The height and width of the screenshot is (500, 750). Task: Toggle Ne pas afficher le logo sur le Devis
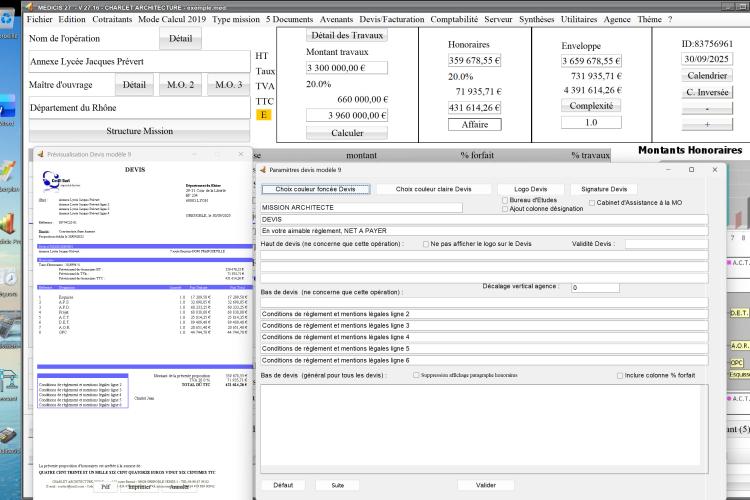coord(426,244)
